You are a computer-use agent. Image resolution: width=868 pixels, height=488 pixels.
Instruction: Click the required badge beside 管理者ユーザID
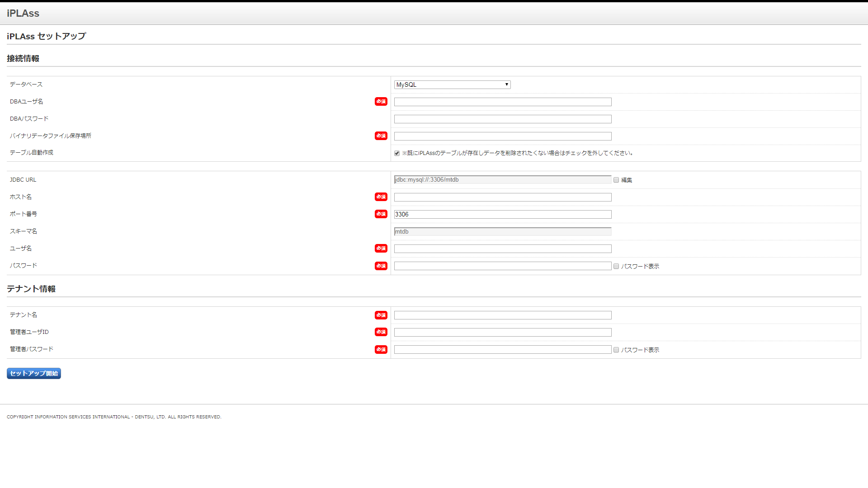pos(381,332)
